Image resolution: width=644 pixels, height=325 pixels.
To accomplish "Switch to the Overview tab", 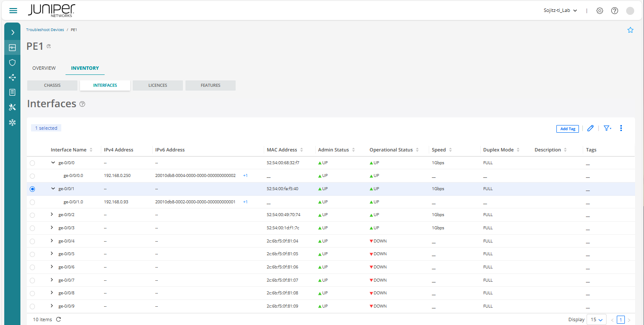I will 44,68.
